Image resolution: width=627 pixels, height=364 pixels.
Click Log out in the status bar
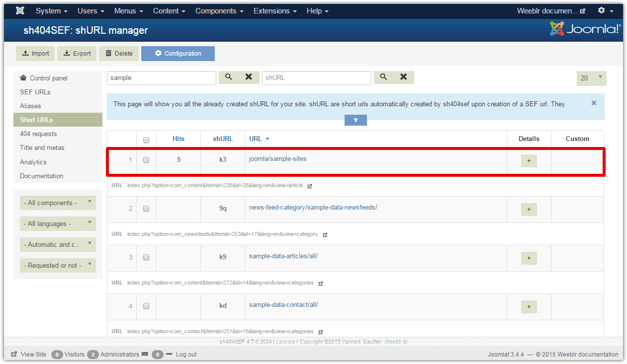click(x=186, y=355)
